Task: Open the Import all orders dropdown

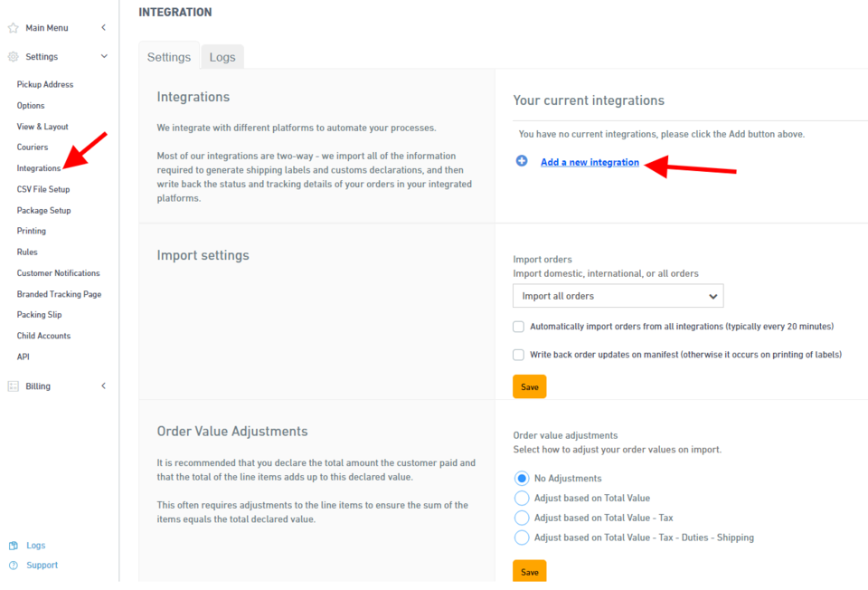Action: click(x=618, y=296)
